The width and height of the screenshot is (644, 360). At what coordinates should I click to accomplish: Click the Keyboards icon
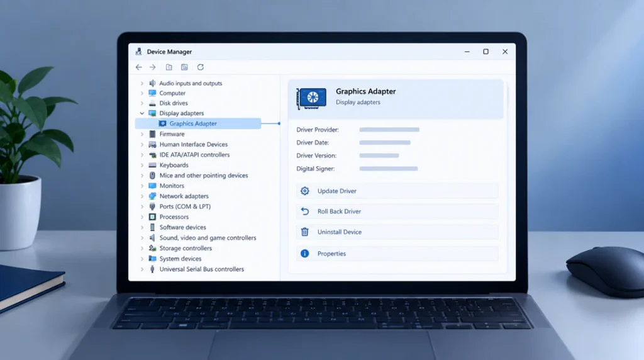pos(152,165)
